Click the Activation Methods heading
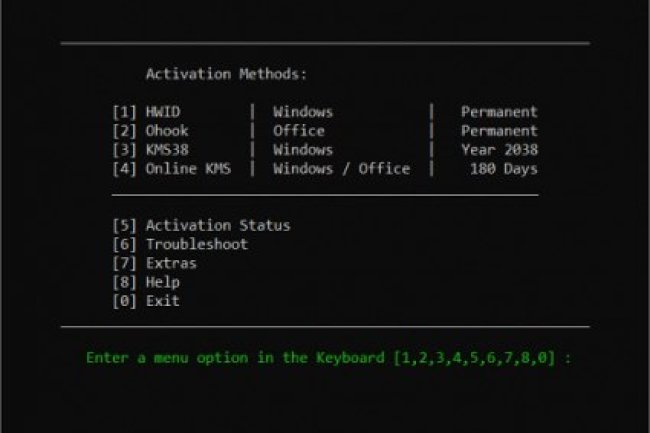Screen dimensions: 650x433 click(x=227, y=74)
